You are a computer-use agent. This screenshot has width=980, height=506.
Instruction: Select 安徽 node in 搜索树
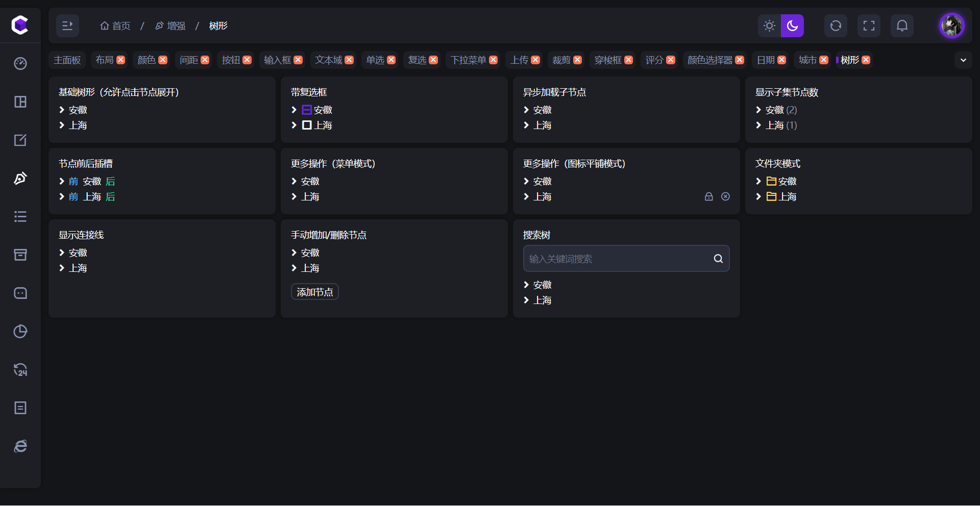point(543,285)
